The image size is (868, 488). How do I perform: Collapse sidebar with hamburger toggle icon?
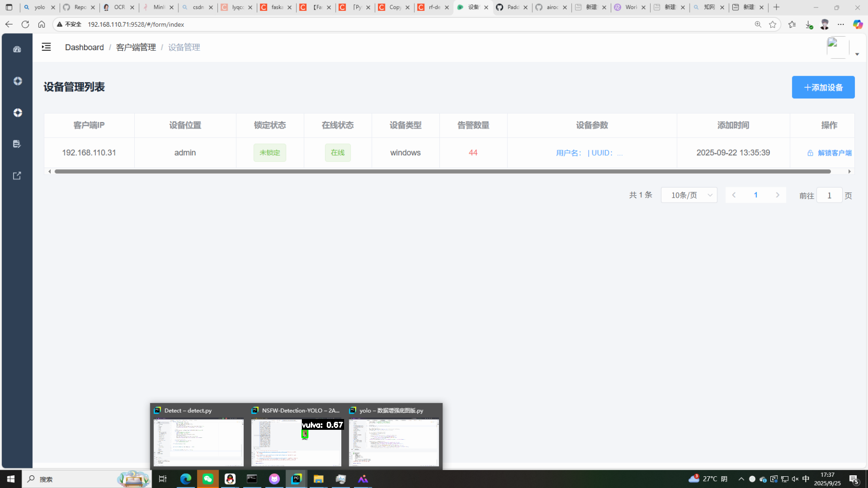46,47
